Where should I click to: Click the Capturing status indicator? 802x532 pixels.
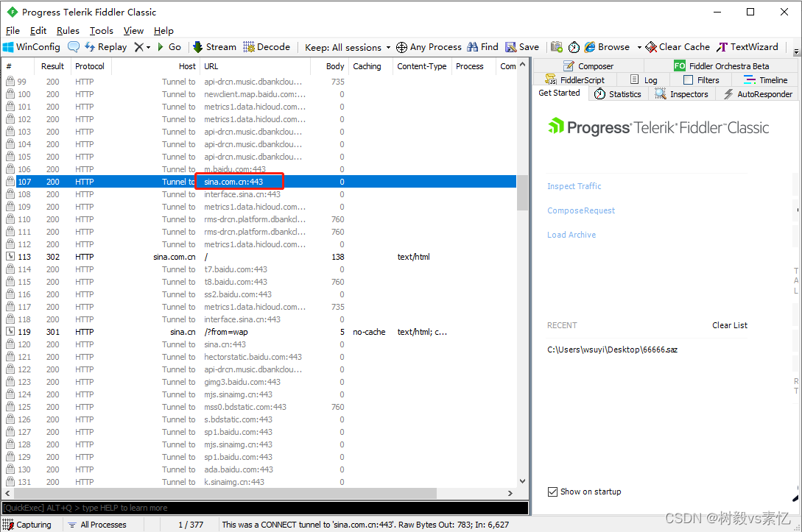tap(27, 525)
